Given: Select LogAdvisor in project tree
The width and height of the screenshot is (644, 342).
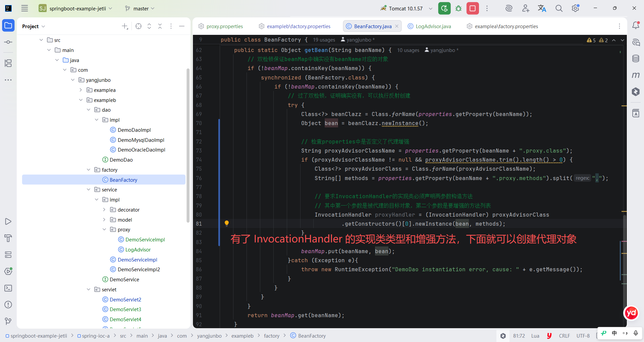Looking at the screenshot, I should point(138,249).
